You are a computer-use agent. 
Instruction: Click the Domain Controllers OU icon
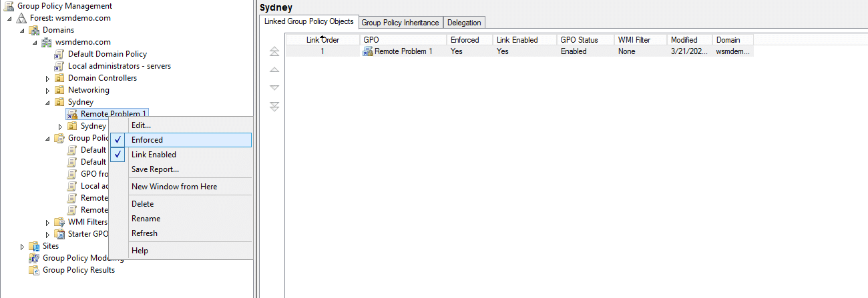click(59, 78)
